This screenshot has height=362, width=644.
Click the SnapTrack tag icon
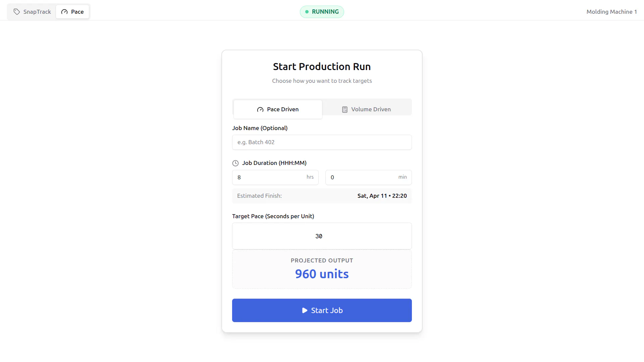pos(17,12)
